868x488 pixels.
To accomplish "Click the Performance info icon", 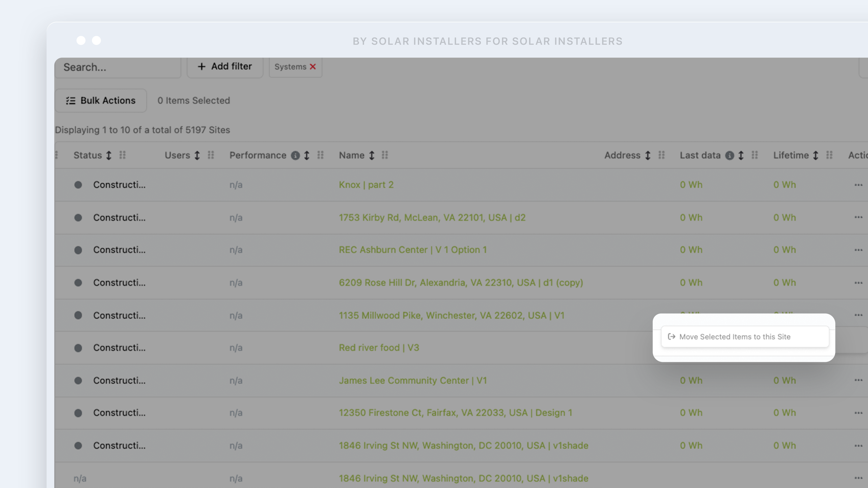I will (295, 155).
